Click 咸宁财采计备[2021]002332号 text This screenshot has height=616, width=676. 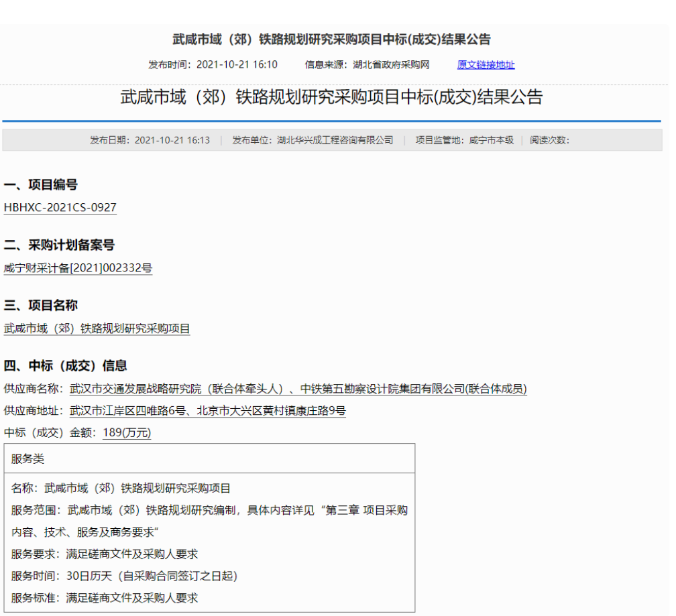coord(78,268)
